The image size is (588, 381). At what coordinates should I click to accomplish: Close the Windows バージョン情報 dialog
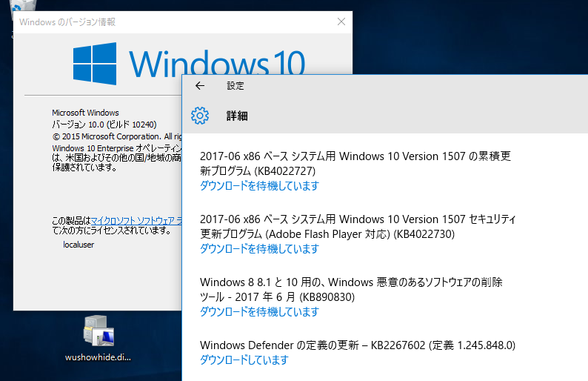tap(341, 21)
